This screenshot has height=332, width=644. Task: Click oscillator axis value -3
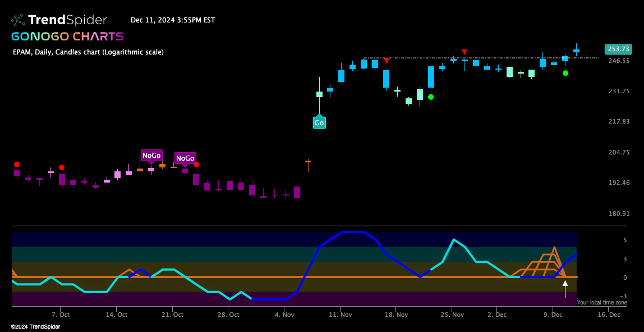[623, 296]
